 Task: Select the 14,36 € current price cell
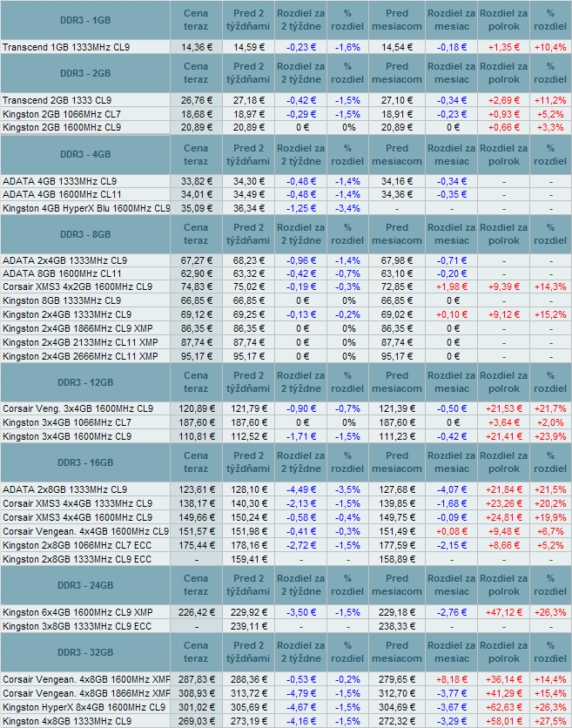click(196, 47)
